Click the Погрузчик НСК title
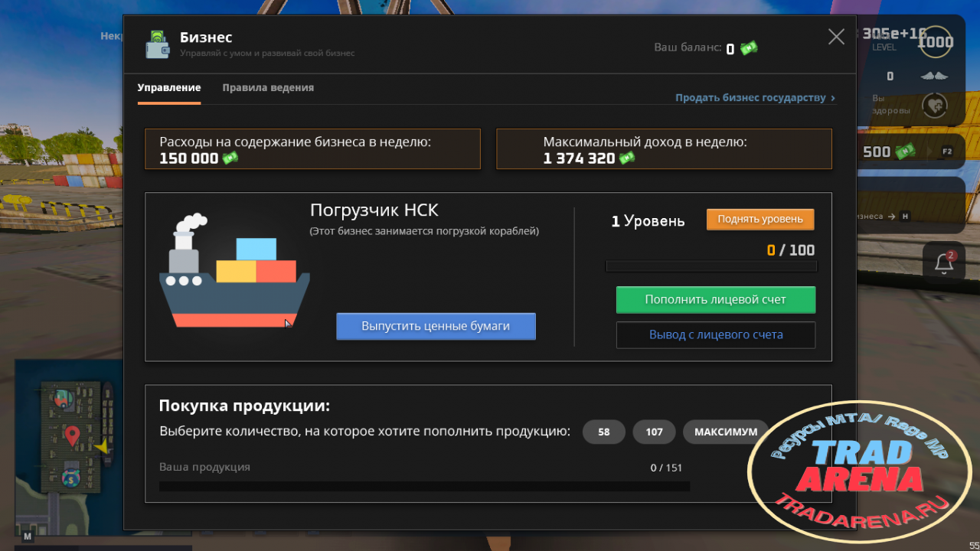Image resolution: width=980 pixels, height=551 pixels. click(374, 210)
